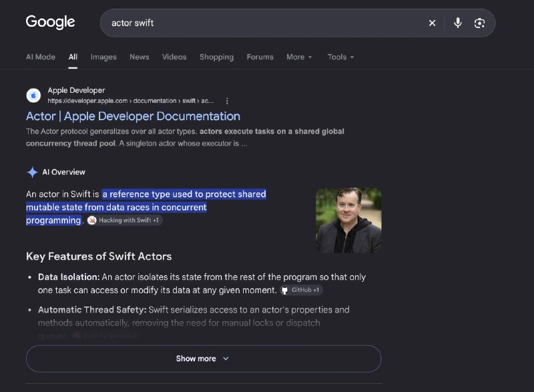Open the three-dot menu beside the Apple Developer URL
Viewport: 534px width, 392px height.
[x=227, y=101]
